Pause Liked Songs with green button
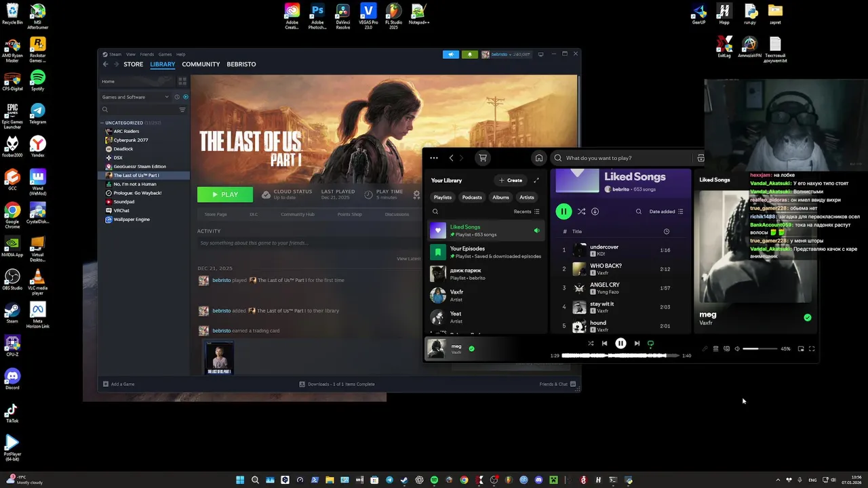This screenshot has width=868, height=488. coord(564,211)
